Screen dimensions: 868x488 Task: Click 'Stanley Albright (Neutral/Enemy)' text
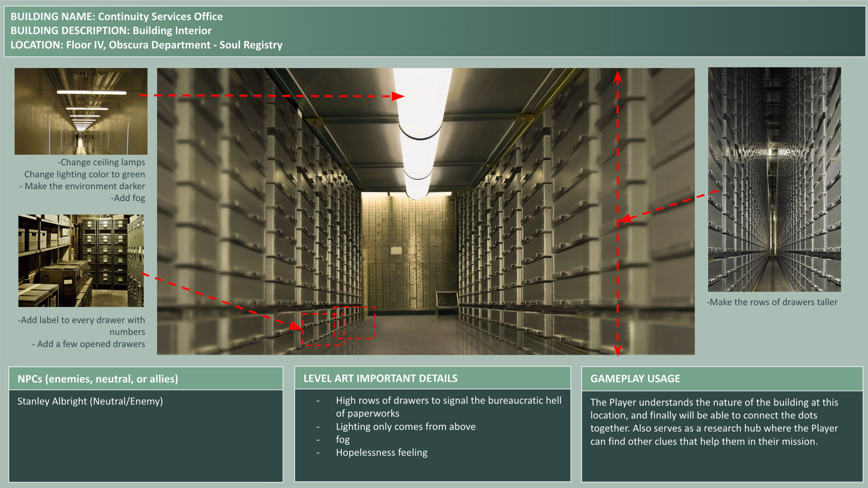(90, 401)
